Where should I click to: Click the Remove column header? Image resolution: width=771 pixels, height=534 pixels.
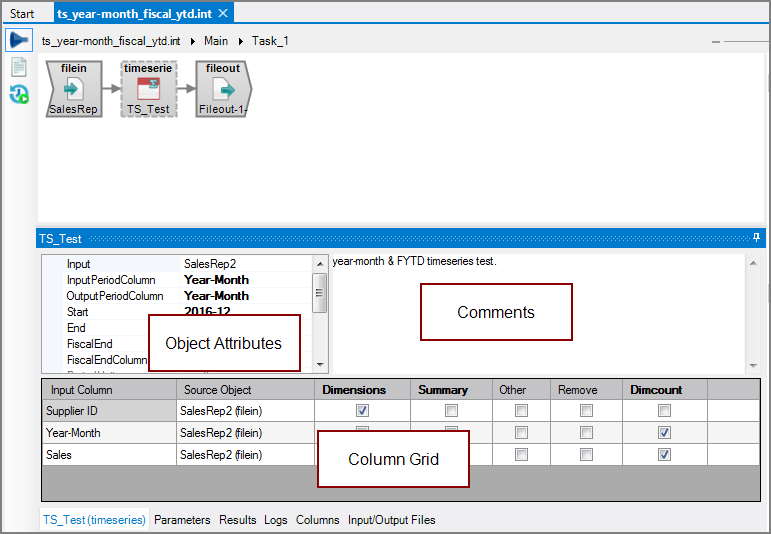coord(586,390)
